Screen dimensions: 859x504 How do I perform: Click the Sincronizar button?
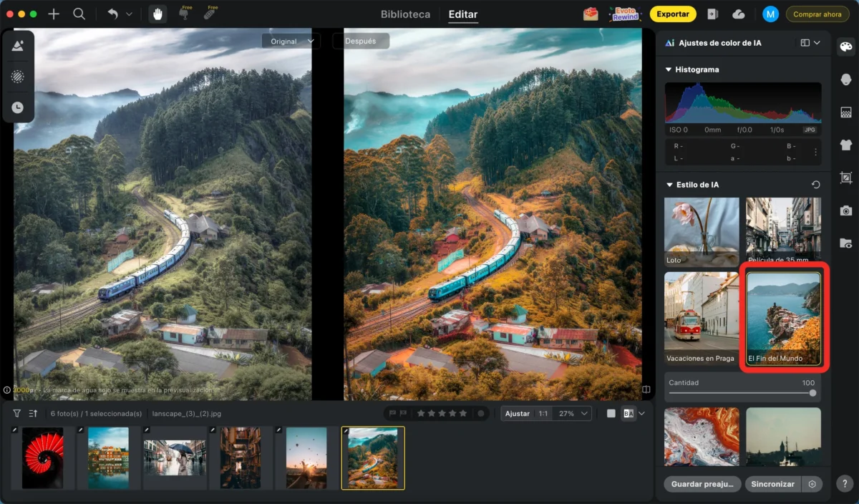(772, 484)
